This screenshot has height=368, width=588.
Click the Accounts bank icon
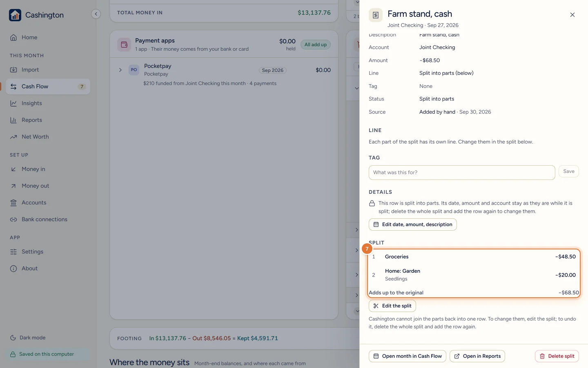13,202
